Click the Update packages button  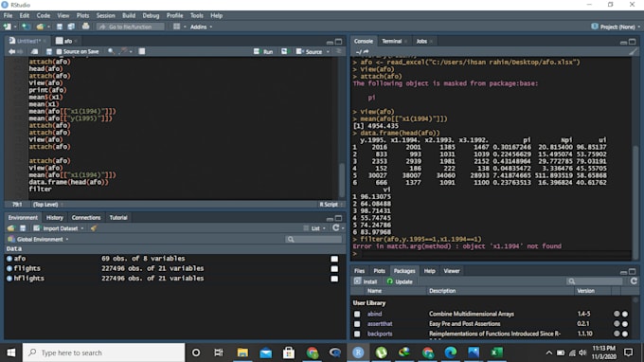pyautogui.click(x=400, y=281)
